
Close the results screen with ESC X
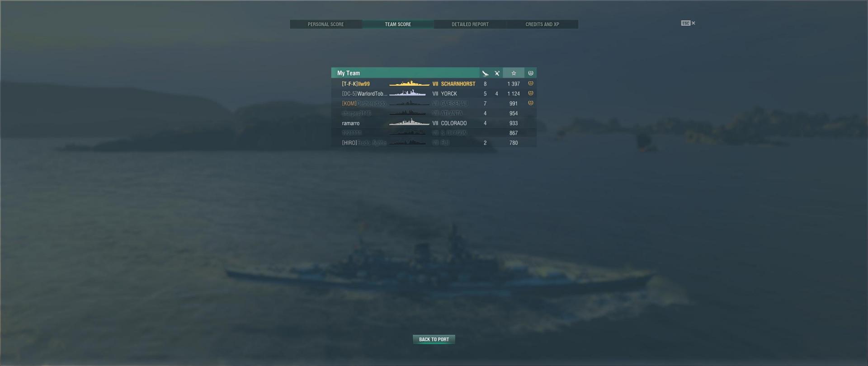click(689, 23)
